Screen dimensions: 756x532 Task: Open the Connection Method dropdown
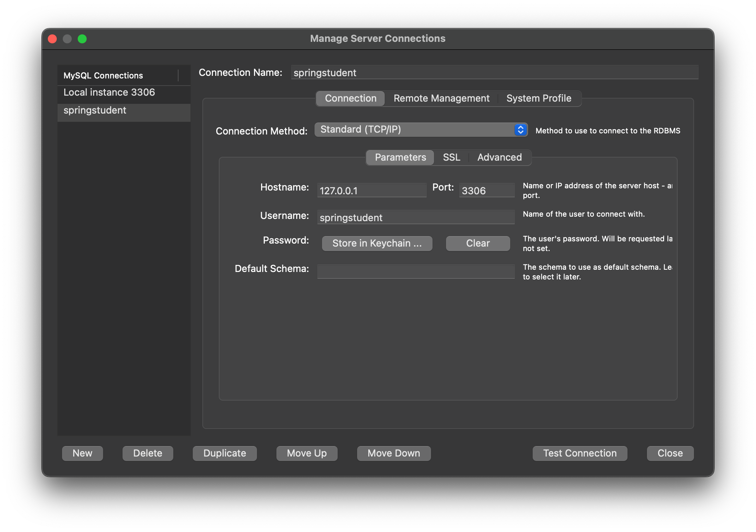(421, 130)
